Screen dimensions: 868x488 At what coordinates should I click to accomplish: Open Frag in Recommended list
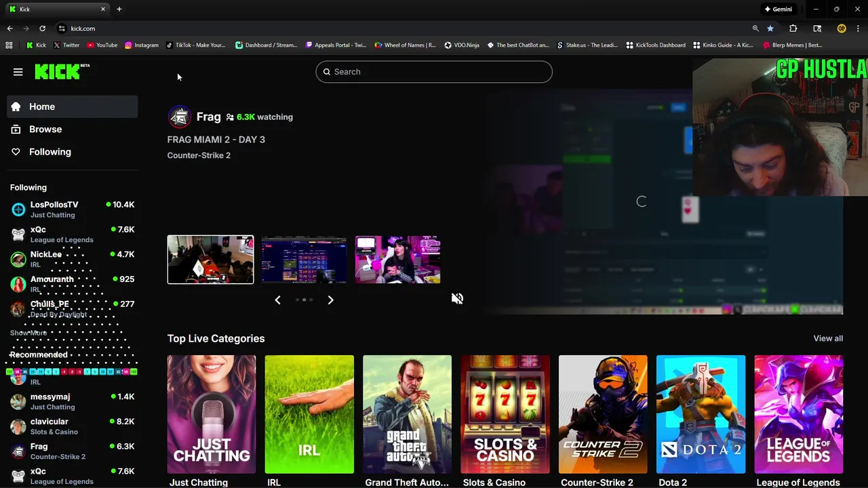(x=73, y=451)
